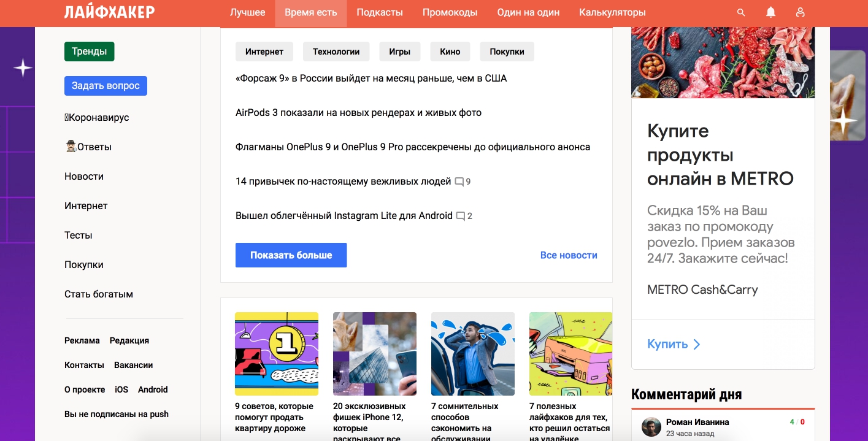Screen dimensions: 868x441
Task: Open the user profile icon
Action: 800,12
